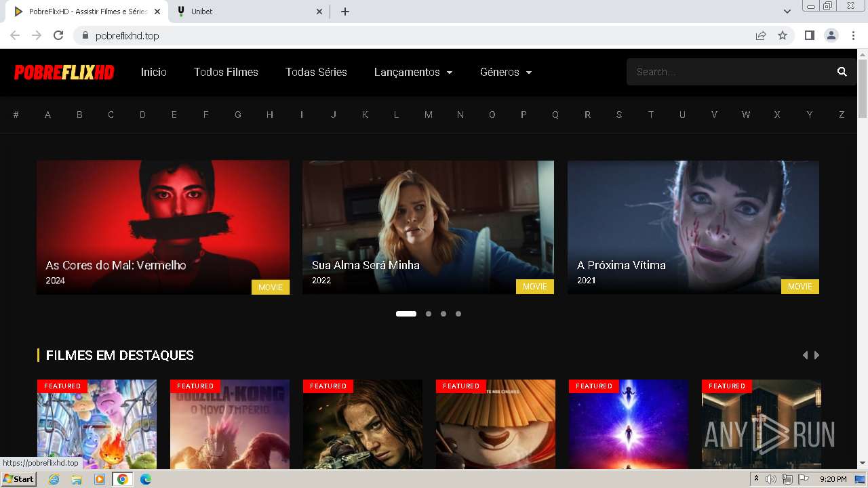Open File Explorer from taskbar
Viewport: 868px width, 488px height.
(x=77, y=479)
